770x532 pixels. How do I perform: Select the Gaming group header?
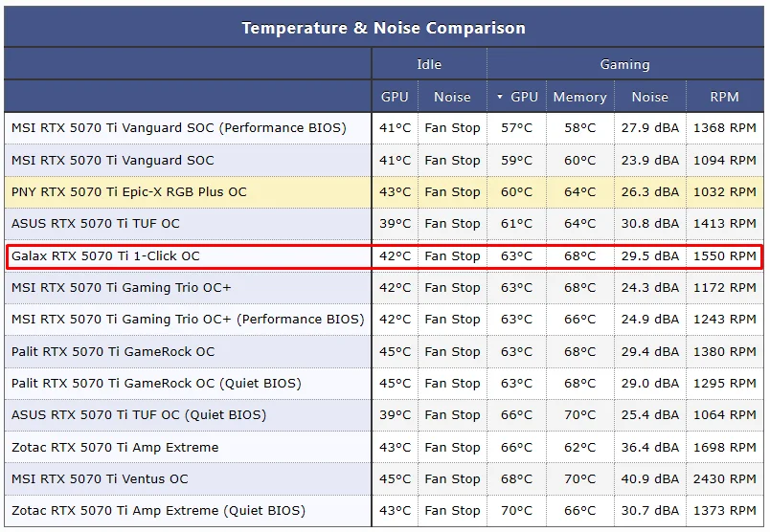pyautogui.click(x=624, y=64)
